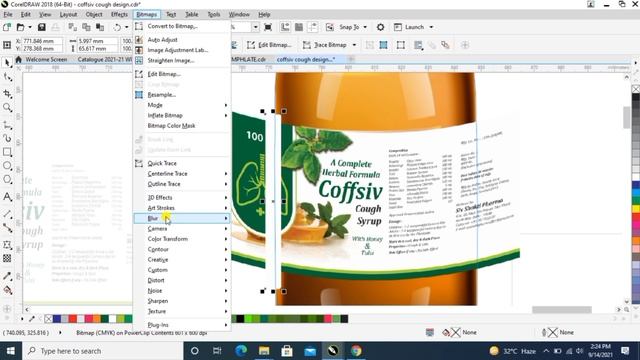Click the Welcome Screen home icon

coord(18,60)
